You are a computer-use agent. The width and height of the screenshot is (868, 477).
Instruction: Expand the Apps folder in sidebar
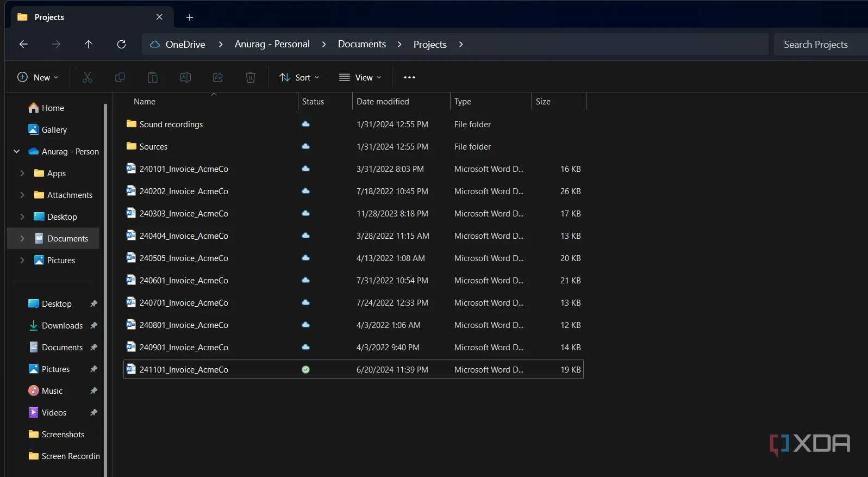click(x=22, y=173)
